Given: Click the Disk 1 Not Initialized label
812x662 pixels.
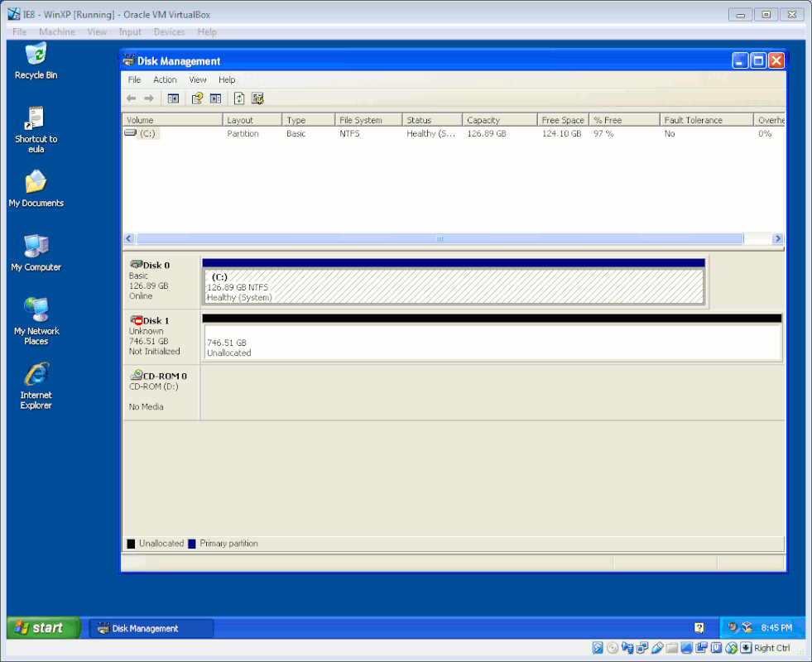Looking at the screenshot, I should click(x=154, y=352).
